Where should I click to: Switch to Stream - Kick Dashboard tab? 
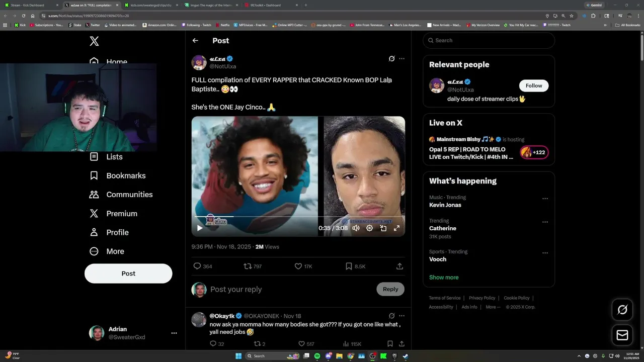pos(31,5)
